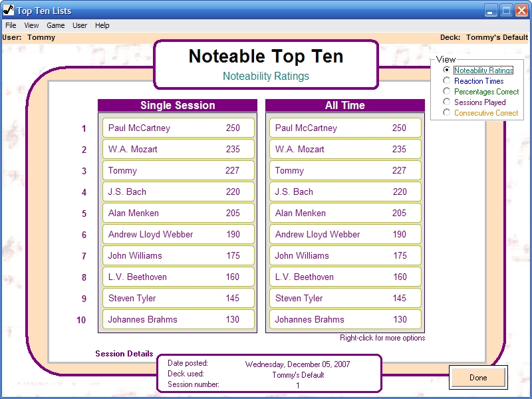Image resolution: width=532 pixels, height=399 pixels.
Task: Select John Williams in All Time list
Action: coord(345,255)
